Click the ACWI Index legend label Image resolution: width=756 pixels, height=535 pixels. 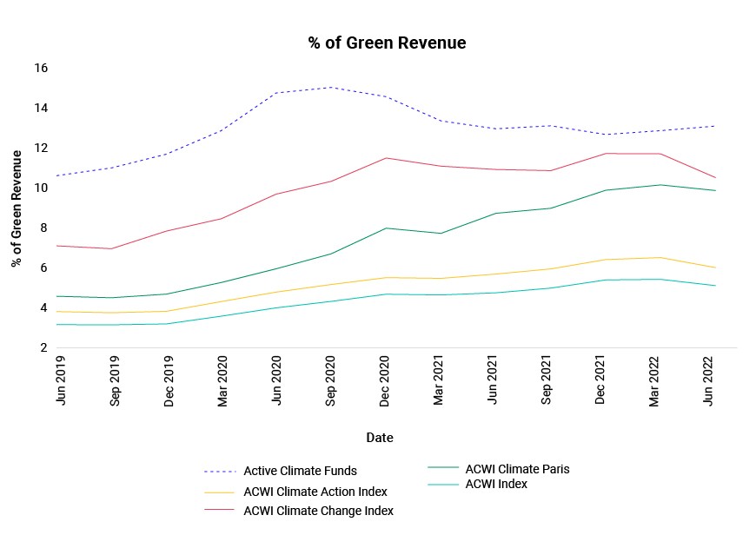coord(496,484)
